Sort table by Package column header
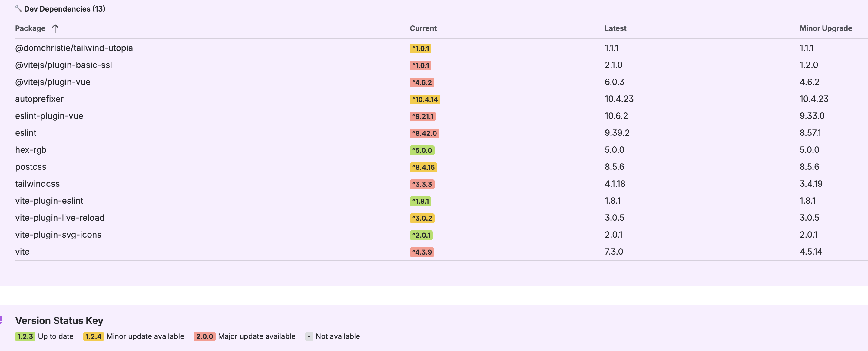This screenshot has height=351, width=868. click(30, 28)
